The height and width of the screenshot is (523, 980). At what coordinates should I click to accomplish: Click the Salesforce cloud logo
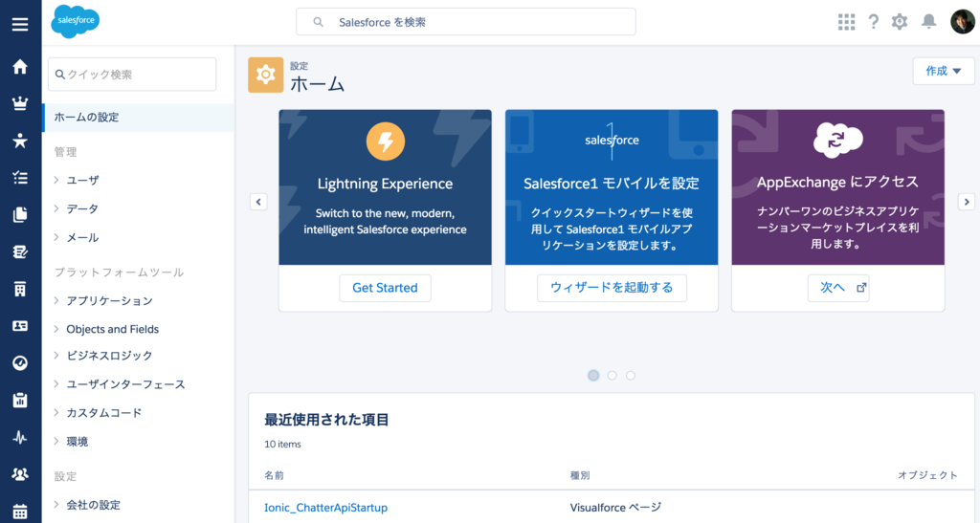coord(75,21)
